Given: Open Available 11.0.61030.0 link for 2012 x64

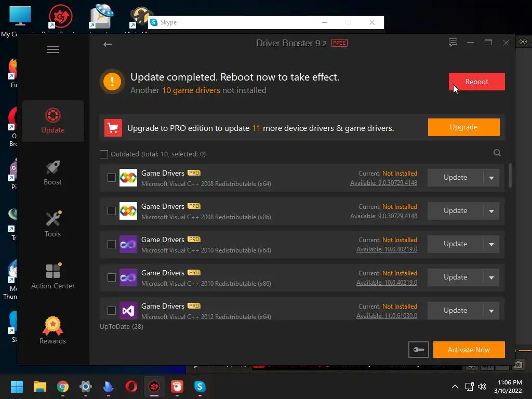Looking at the screenshot, I should 387,316.
